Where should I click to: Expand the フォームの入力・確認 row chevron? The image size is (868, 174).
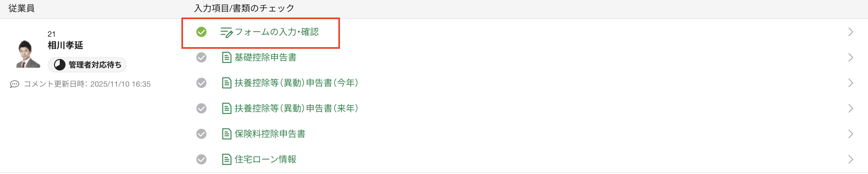(851, 32)
